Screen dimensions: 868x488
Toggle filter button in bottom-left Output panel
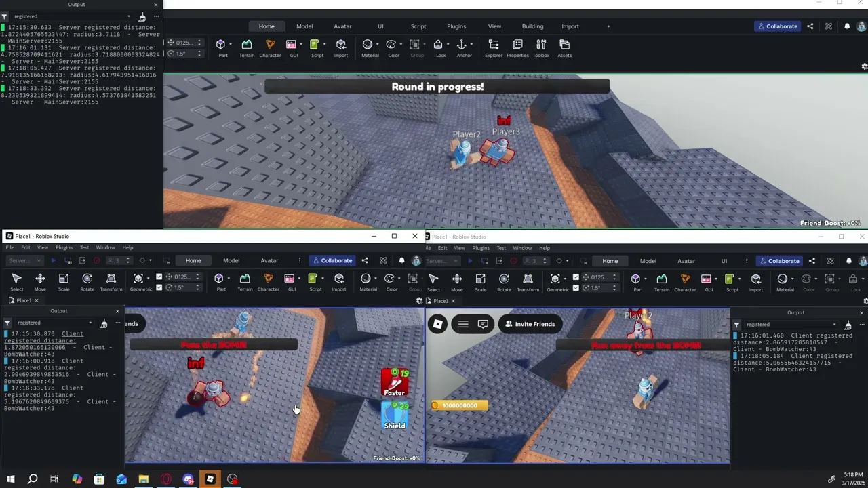7,323
